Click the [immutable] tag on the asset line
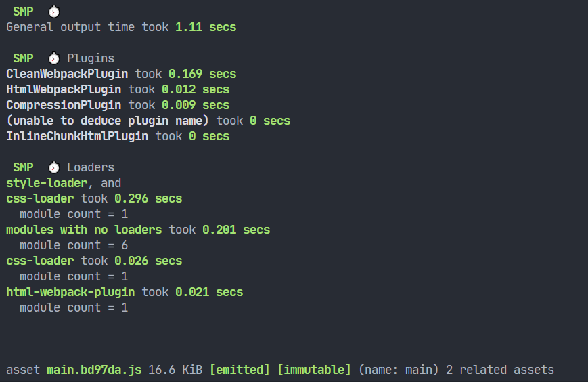588x382 pixels. click(314, 370)
